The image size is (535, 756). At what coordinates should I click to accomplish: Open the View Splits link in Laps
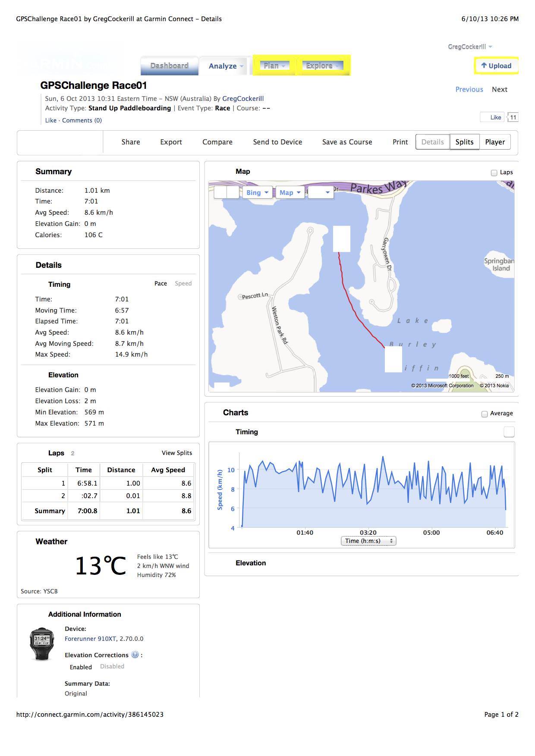[x=176, y=453]
